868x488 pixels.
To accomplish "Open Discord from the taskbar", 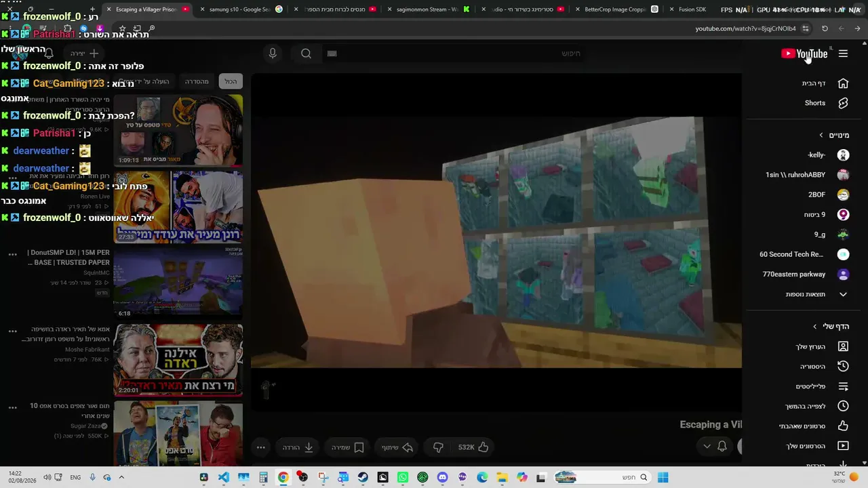I will tap(443, 477).
